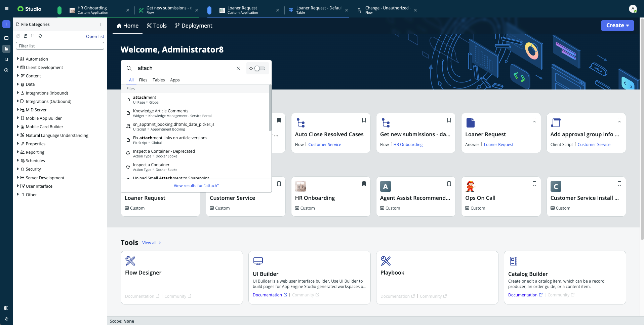This screenshot has height=325, width=644.
Task: Click View results for "attach" link
Action: click(x=196, y=186)
